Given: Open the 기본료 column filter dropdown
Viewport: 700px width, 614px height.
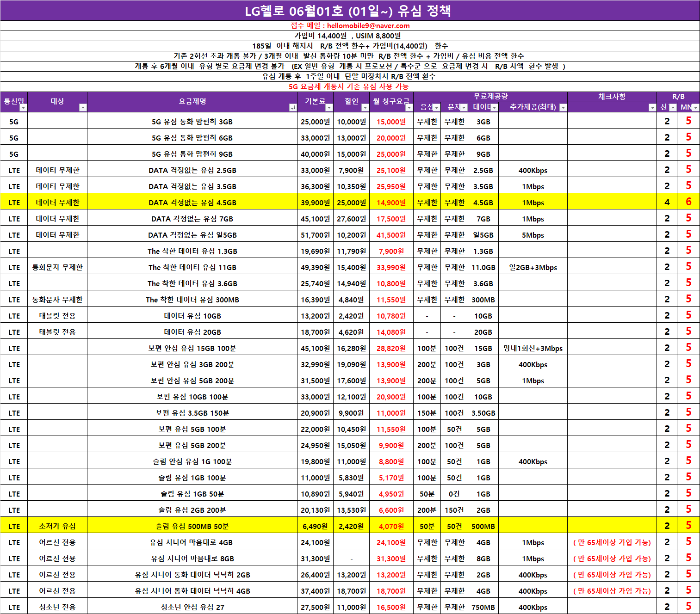Looking at the screenshot, I should 329,108.
